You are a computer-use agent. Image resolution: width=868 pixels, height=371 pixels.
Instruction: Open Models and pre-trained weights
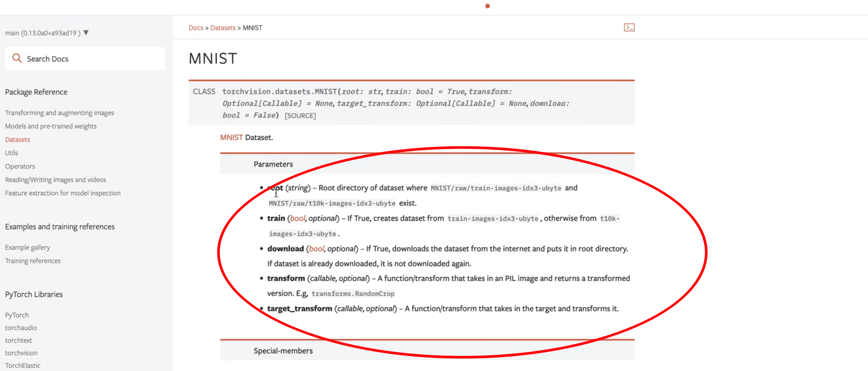coord(50,126)
